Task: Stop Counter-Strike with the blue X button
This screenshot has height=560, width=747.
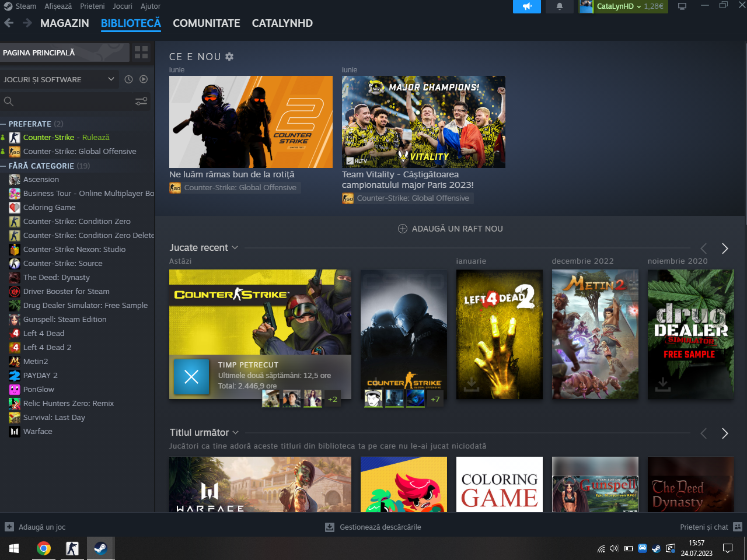Action: [191, 377]
